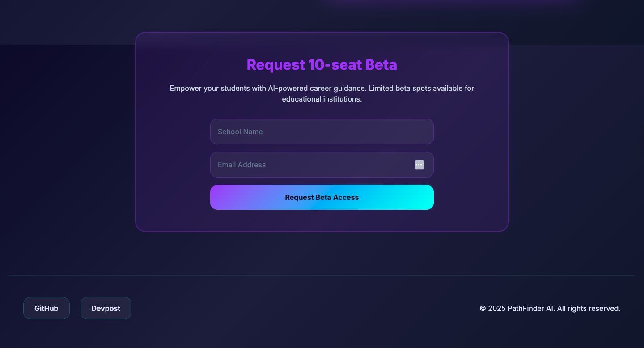Click the horizontal footer divider line

coord(322,275)
